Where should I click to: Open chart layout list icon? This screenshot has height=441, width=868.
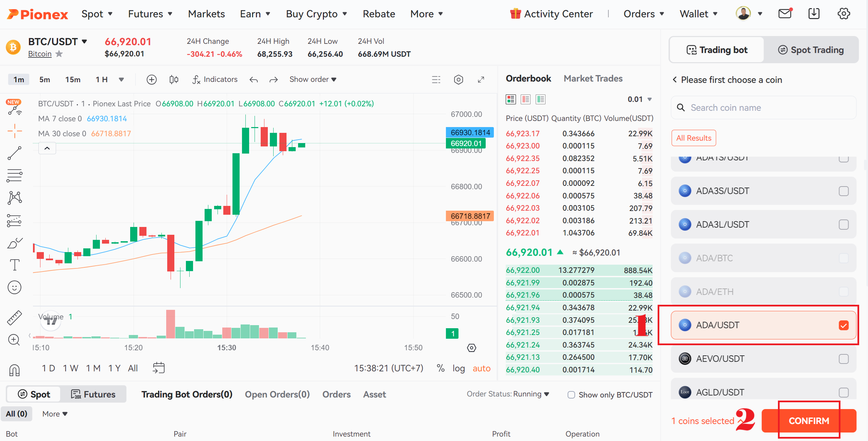436,80
